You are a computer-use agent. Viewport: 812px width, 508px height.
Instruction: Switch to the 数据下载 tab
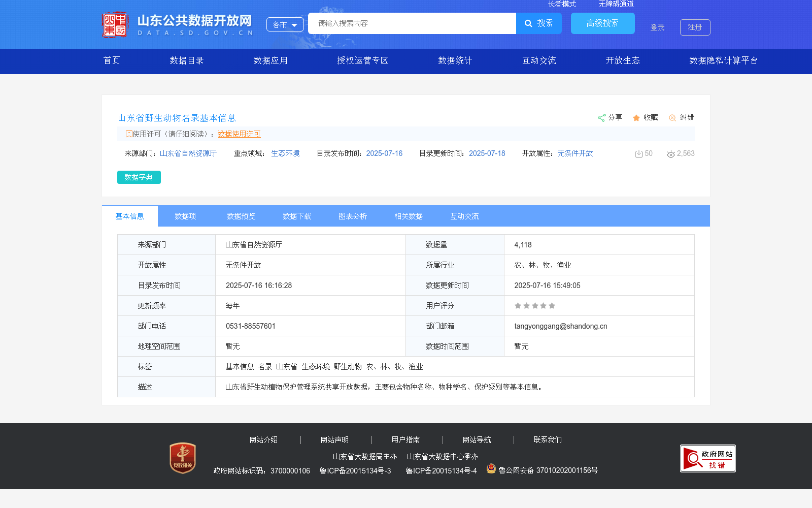tap(297, 216)
